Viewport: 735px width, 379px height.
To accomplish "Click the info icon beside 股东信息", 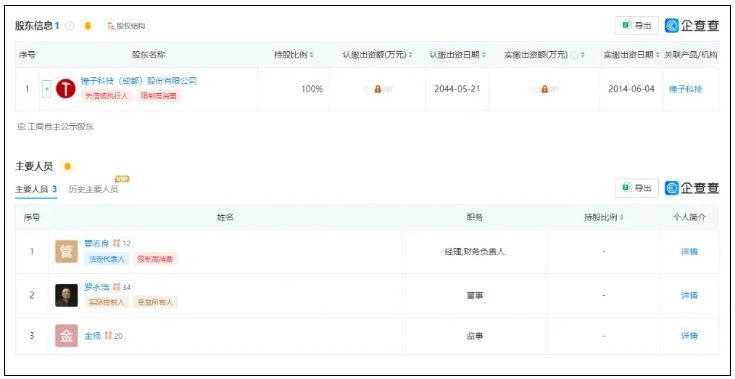I will 69,26.
